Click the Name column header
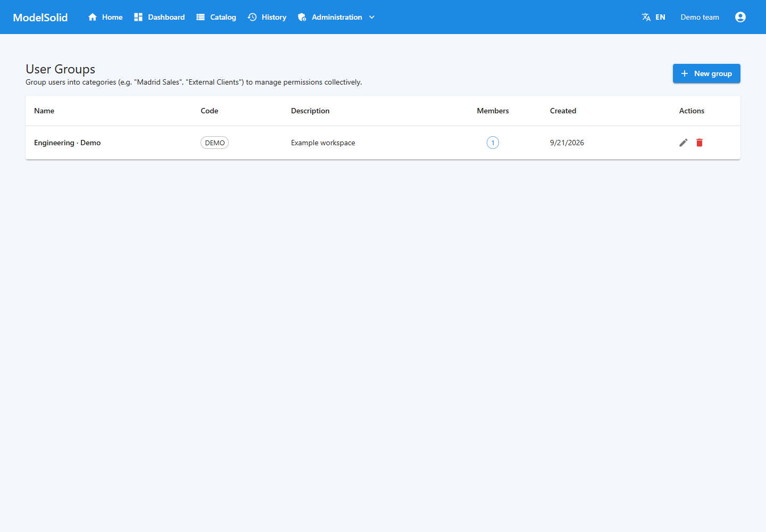Image resolution: width=766 pixels, height=532 pixels. [x=44, y=111]
